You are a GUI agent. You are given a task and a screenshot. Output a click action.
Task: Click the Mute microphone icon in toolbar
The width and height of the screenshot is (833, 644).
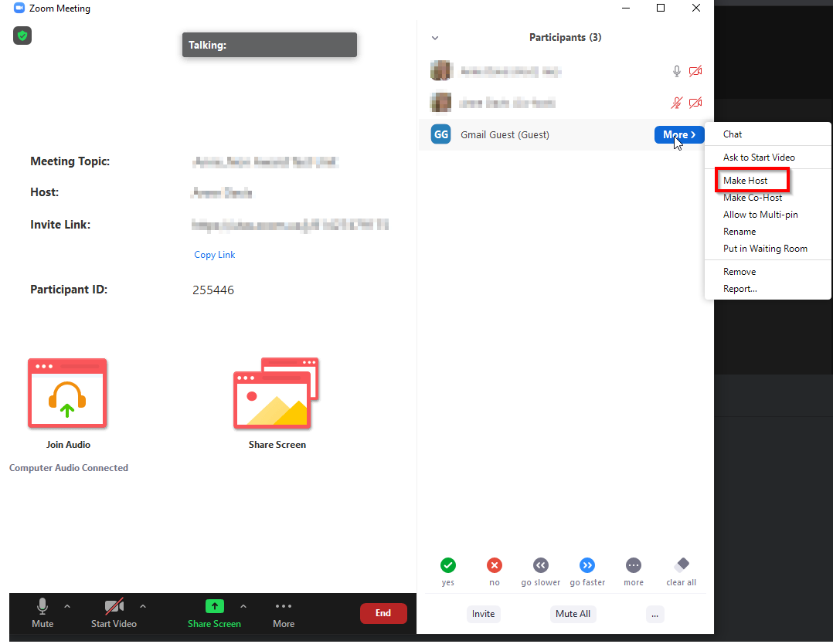click(42, 605)
